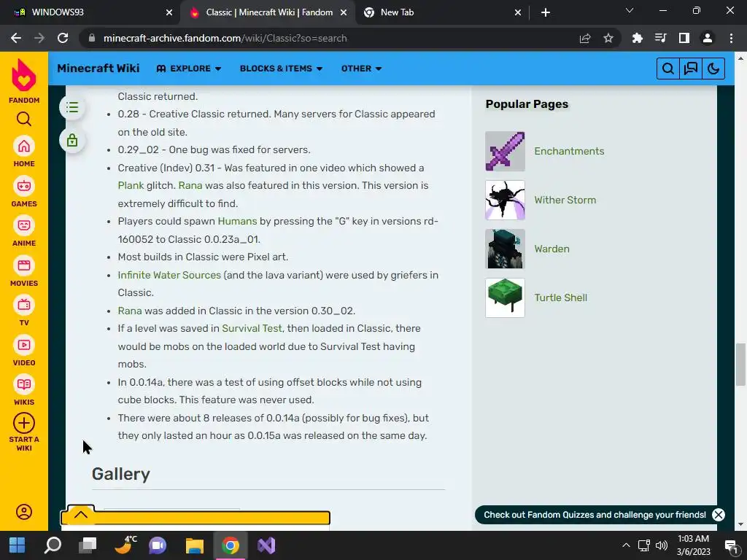
Task: Reload the page in Chrome
Action: pos(63,38)
